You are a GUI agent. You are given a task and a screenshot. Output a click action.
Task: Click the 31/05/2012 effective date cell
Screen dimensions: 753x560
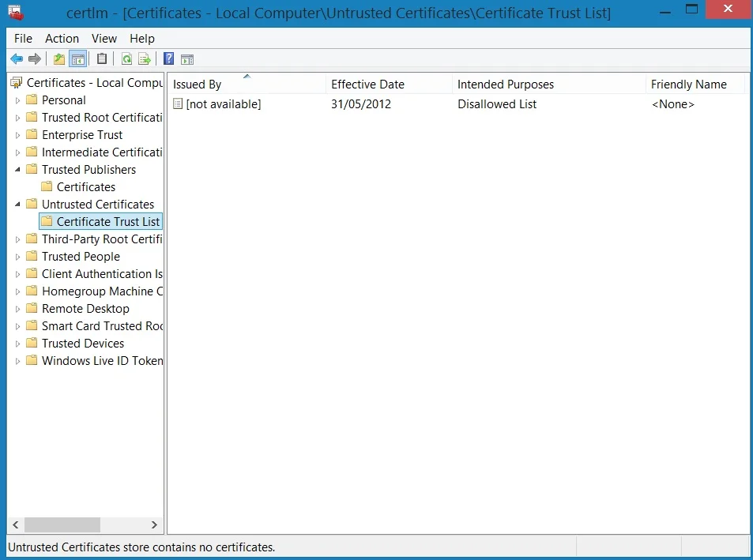(x=361, y=104)
